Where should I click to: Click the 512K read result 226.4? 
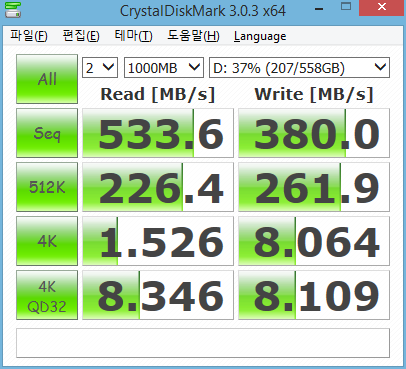[x=158, y=187]
